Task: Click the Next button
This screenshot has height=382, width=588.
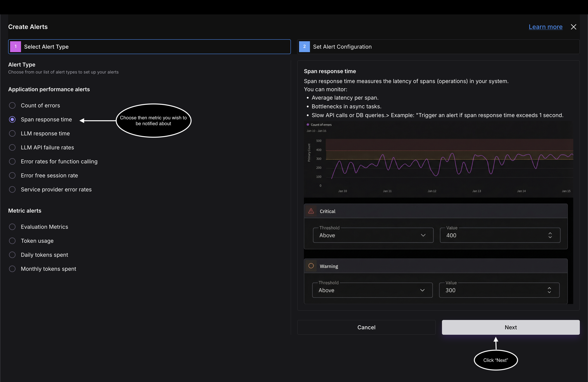Action: pyautogui.click(x=511, y=327)
